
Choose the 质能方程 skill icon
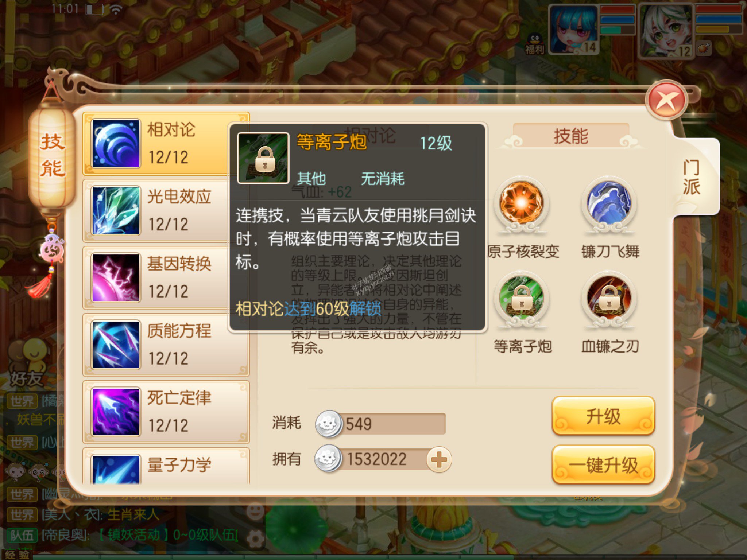click(116, 345)
